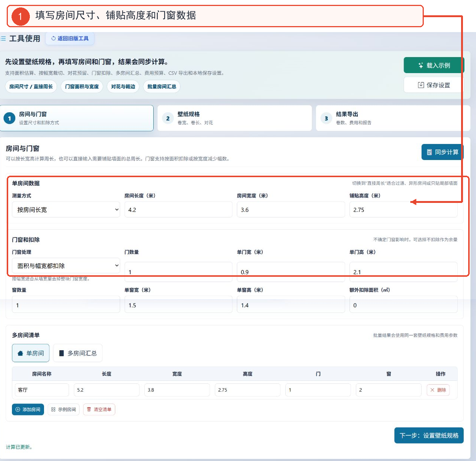
Task: Click the 门数量 input field
Action: (x=178, y=272)
